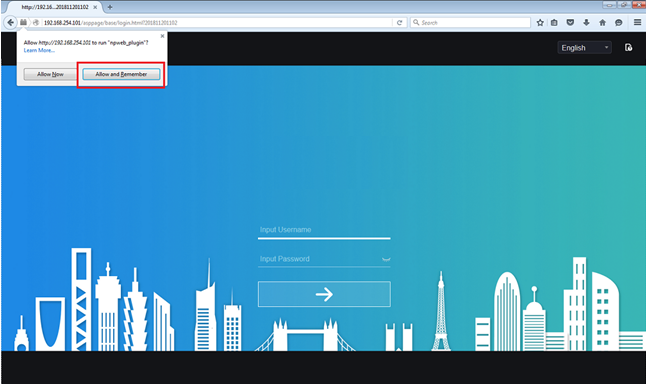
Task: Reload the page using the refresh icon
Action: tap(399, 23)
